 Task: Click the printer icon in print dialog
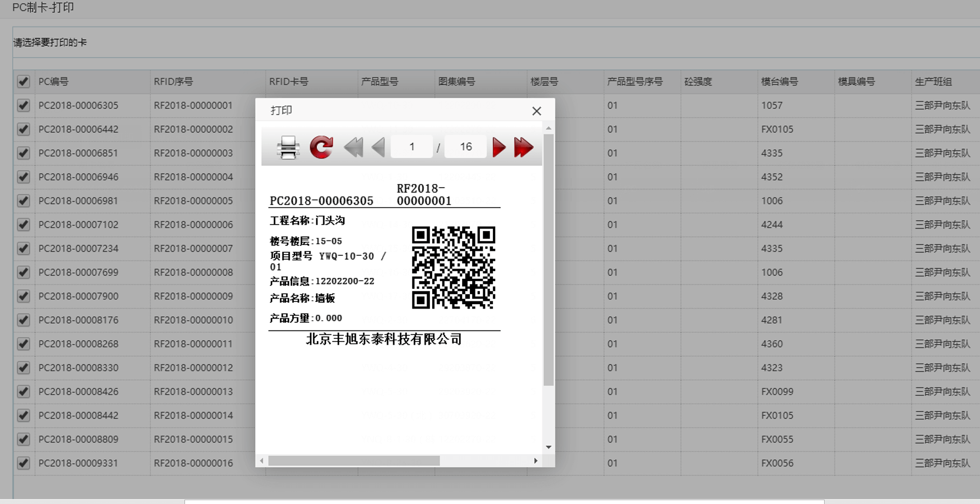coord(288,147)
